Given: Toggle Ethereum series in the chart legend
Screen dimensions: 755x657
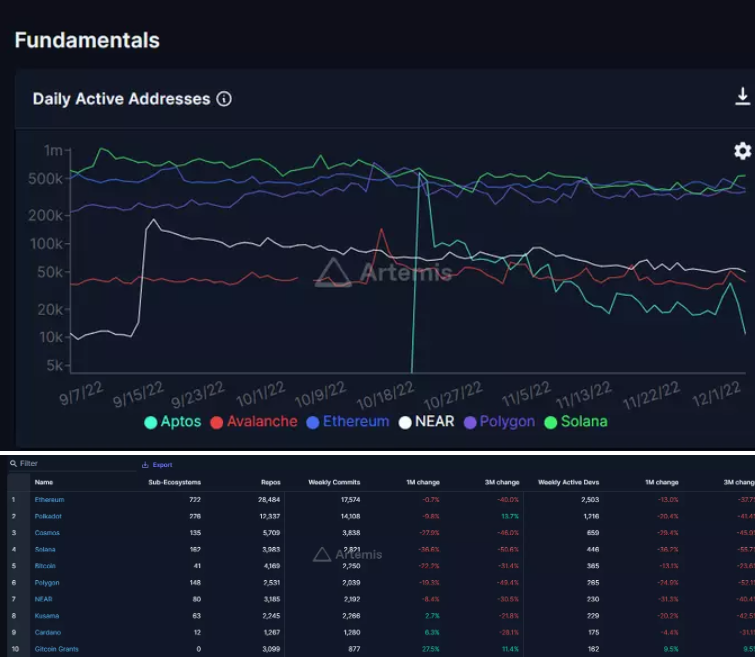Looking at the screenshot, I should pyautogui.click(x=348, y=421).
